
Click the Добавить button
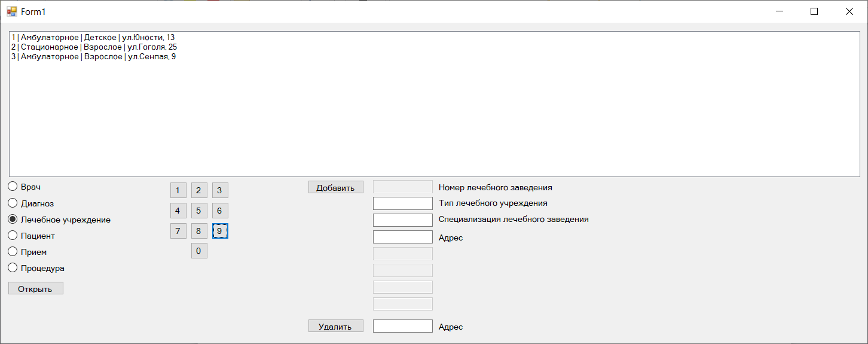click(x=336, y=187)
